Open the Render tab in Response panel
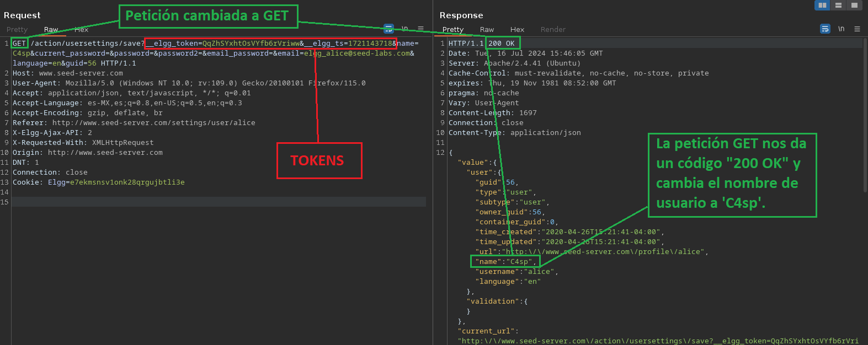The height and width of the screenshot is (345, 868). click(553, 30)
